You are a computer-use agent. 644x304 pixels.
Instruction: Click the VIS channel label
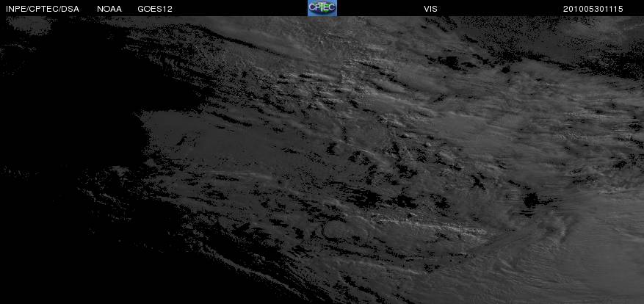(430, 9)
